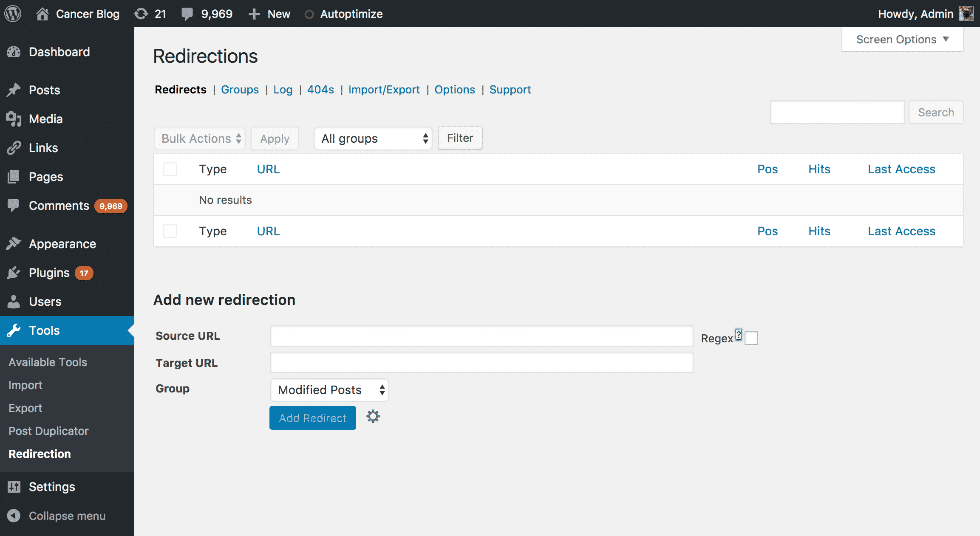Click the Users person icon
Image resolution: width=980 pixels, height=536 pixels.
point(14,302)
